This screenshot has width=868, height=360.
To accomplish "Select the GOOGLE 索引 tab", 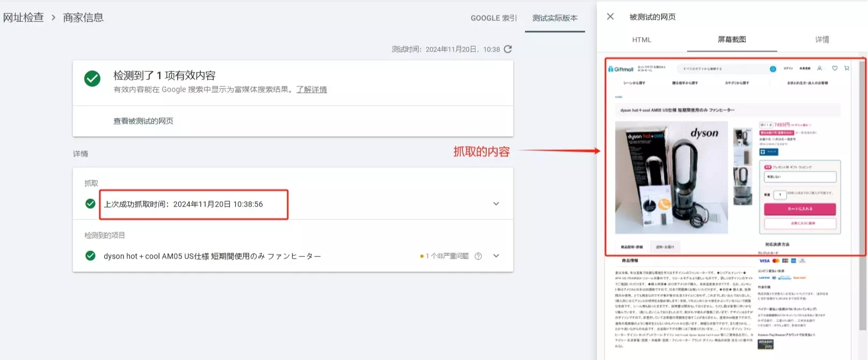I will (493, 18).
